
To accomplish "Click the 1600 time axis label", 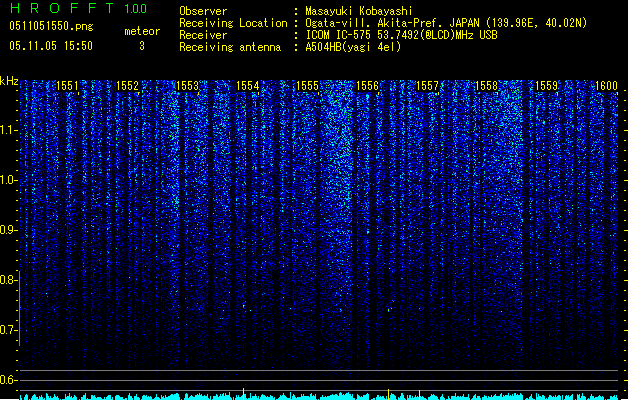I will 606,86.
